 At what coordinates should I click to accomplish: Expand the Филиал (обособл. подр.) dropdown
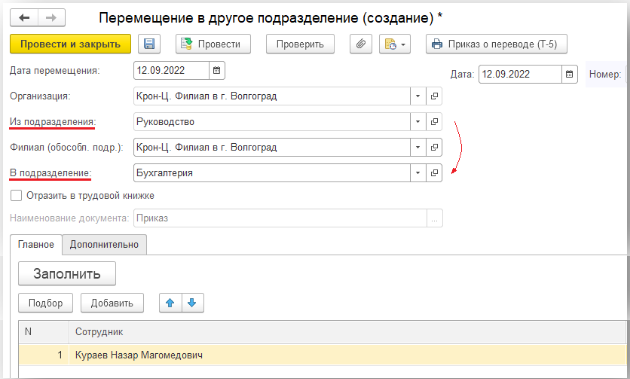click(418, 148)
